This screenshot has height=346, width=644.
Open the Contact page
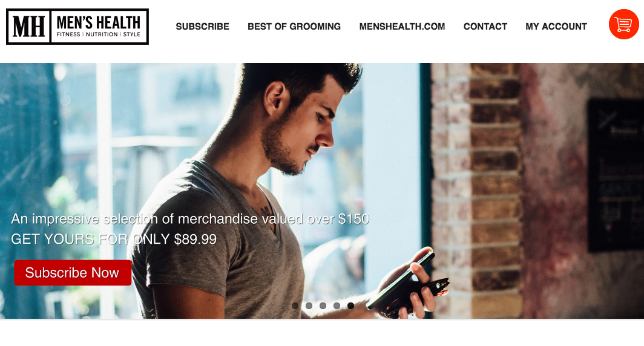coord(485,26)
